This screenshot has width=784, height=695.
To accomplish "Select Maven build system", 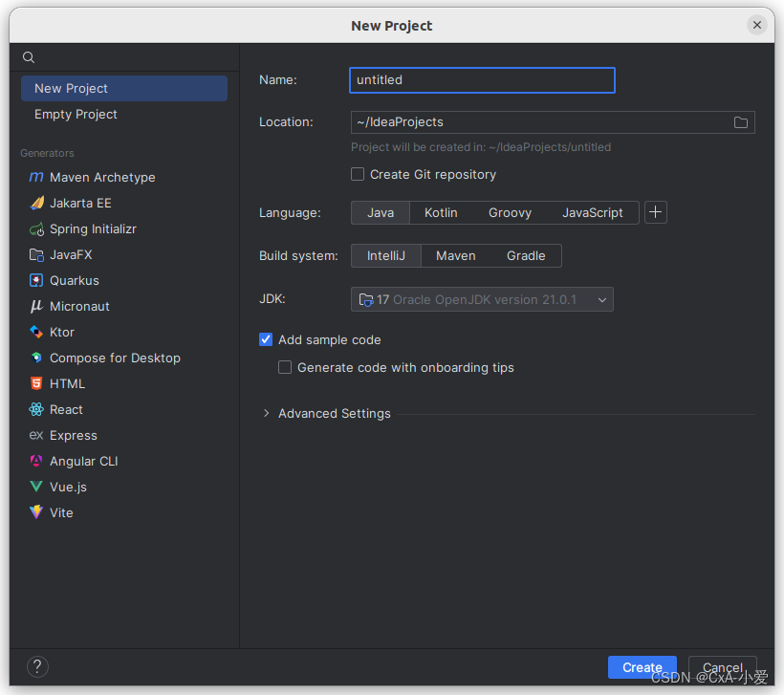I will [455, 256].
